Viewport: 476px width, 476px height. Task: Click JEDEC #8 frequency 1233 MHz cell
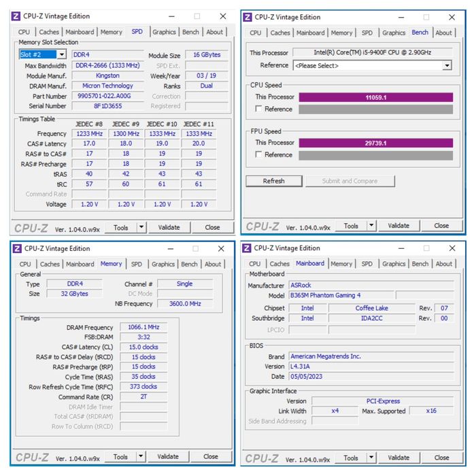89,133
